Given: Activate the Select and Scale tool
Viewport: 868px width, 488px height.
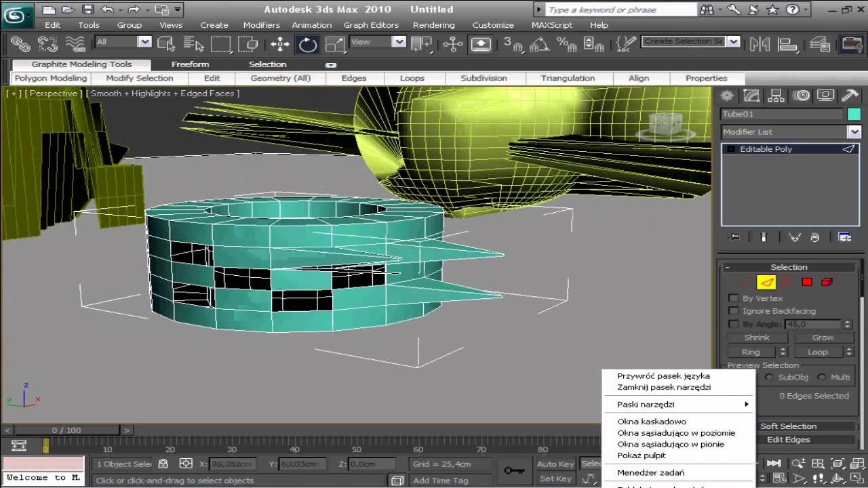Looking at the screenshot, I should tap(336, 45).
